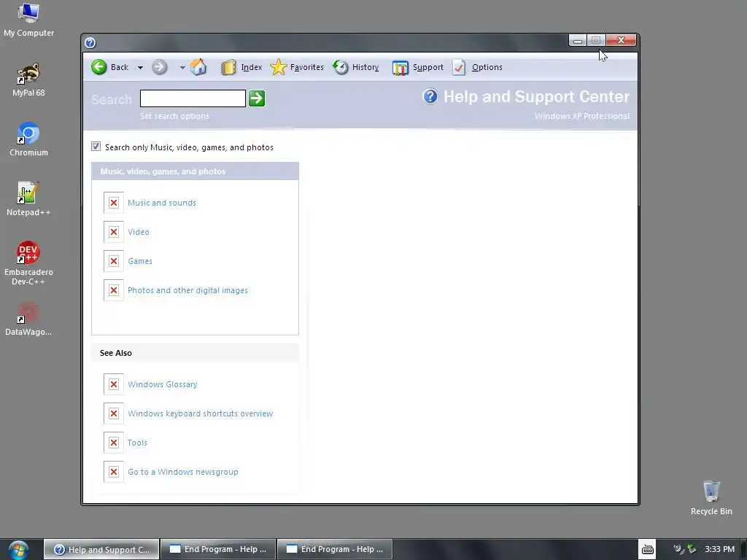Click broken image icon beside keyboard shortcuts

coord(113,413)
